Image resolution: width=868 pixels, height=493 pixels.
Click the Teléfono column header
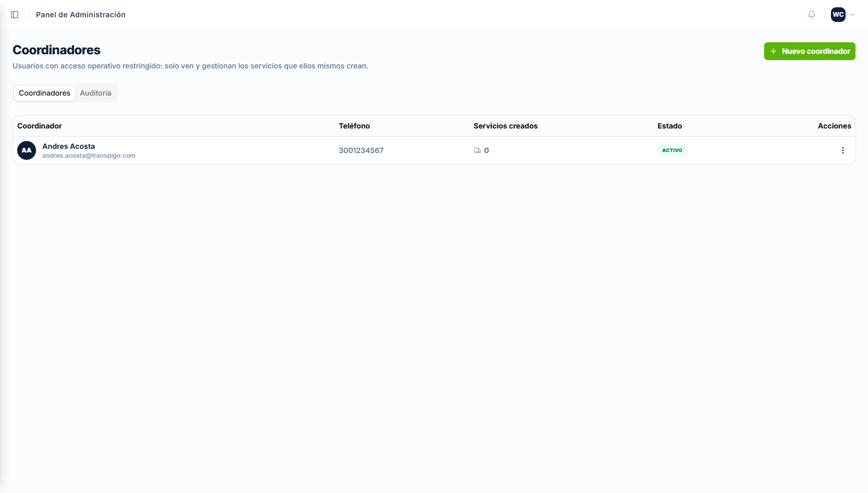pos(354,126)
